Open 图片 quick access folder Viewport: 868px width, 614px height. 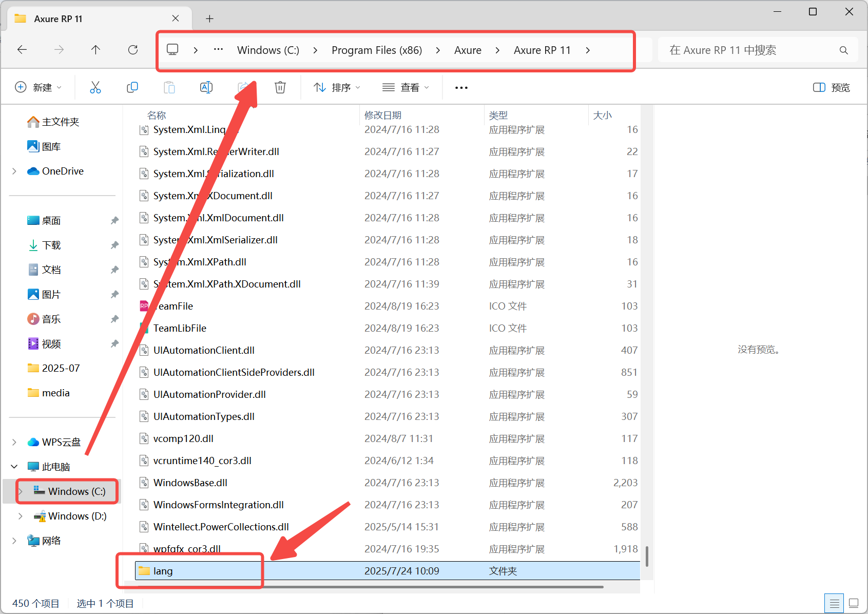point(44,294)
